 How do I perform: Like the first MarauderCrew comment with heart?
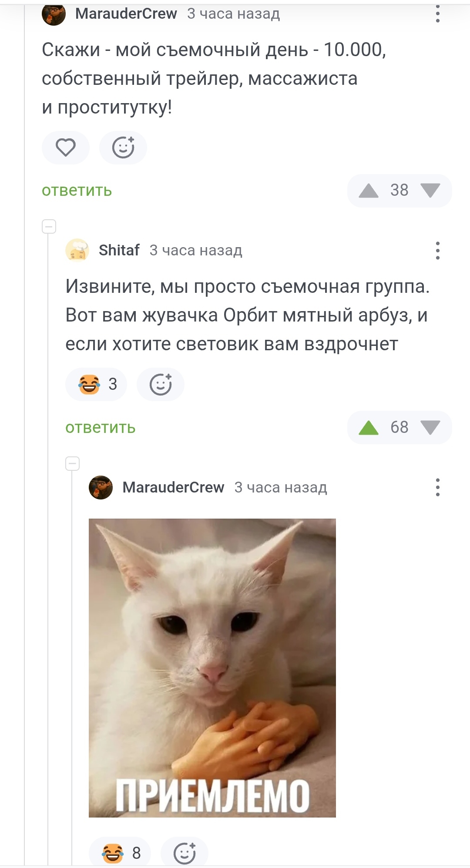pyautogui.click(x=66, y=147)
